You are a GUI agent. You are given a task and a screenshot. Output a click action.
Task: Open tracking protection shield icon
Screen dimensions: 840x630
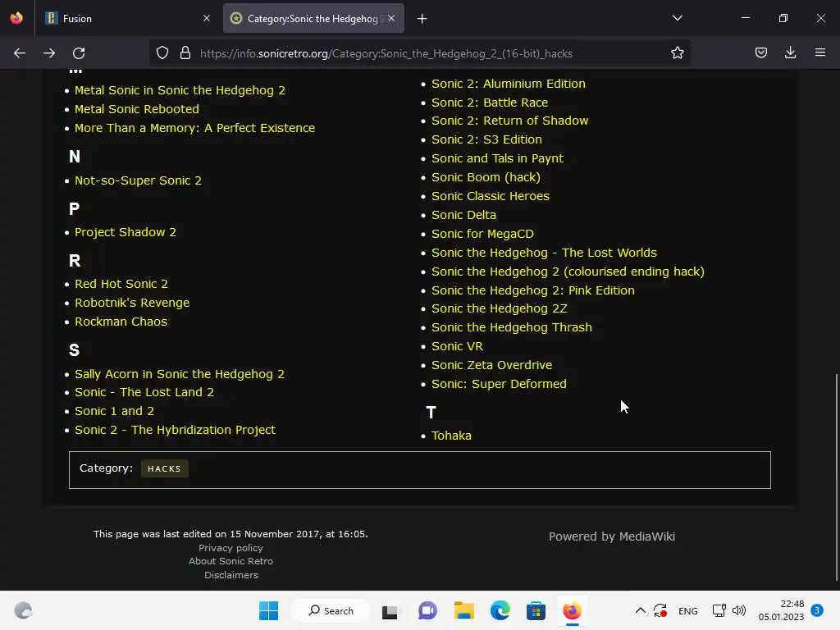(162, 53)
